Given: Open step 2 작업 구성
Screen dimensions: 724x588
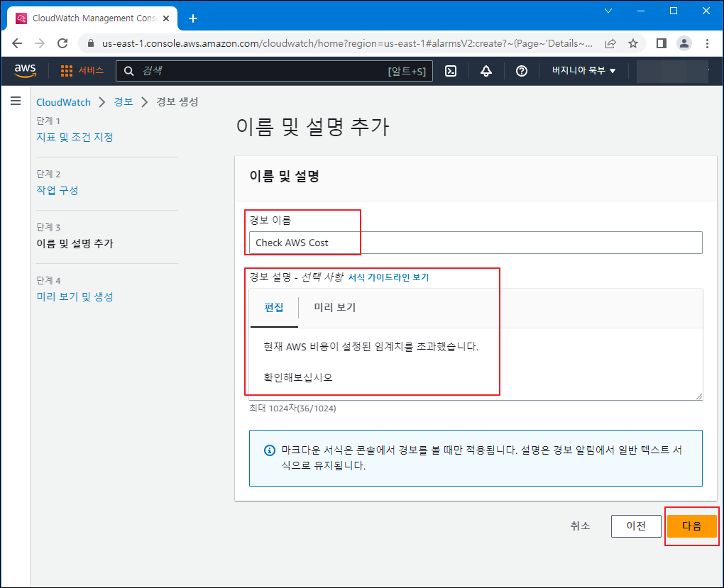Looking at the screenshot, I should (x=57, y=190).
